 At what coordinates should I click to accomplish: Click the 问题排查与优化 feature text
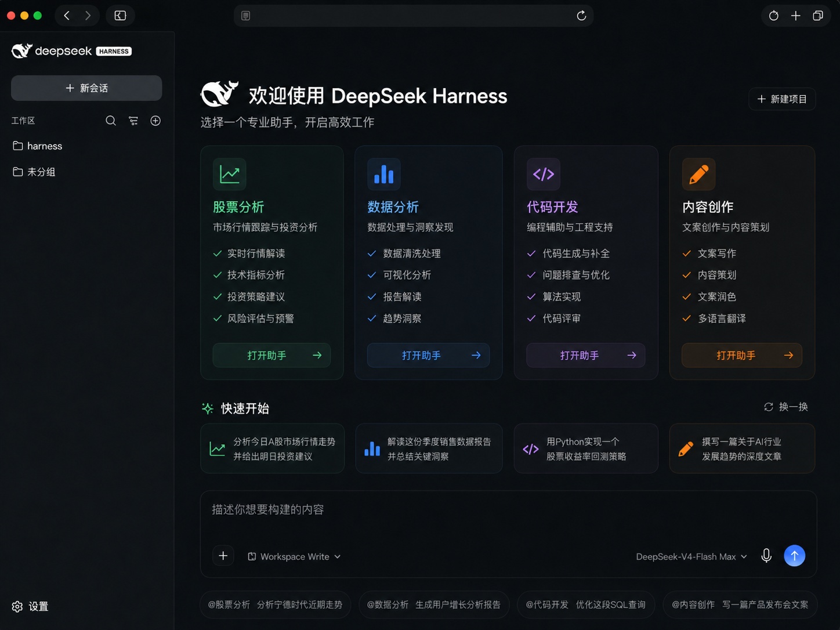point(576,275)
